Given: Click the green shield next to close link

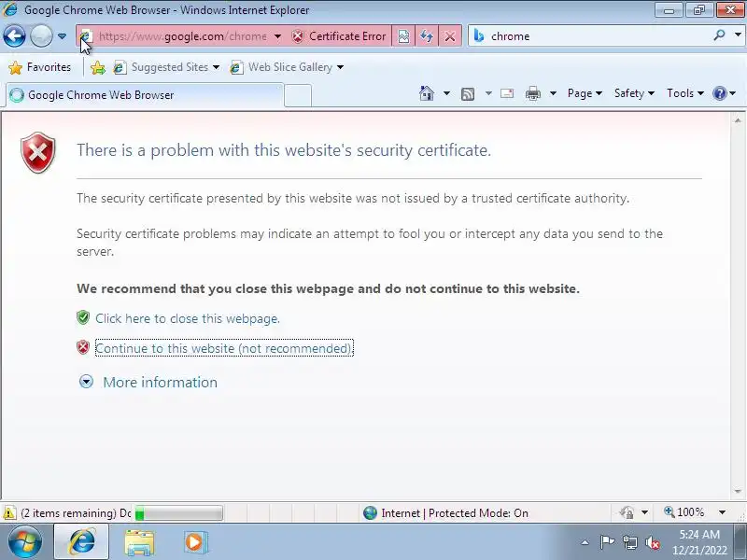Looking at the screenshot, I should (x=83, y=317).
